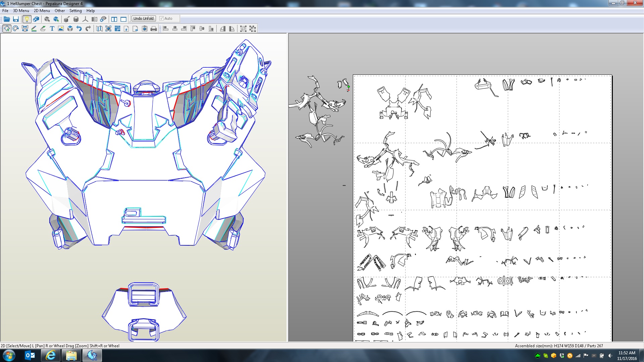Toggle the light bulb lighting switch
This screenshot has width=644, height=362.
click(x=27, y=19)
